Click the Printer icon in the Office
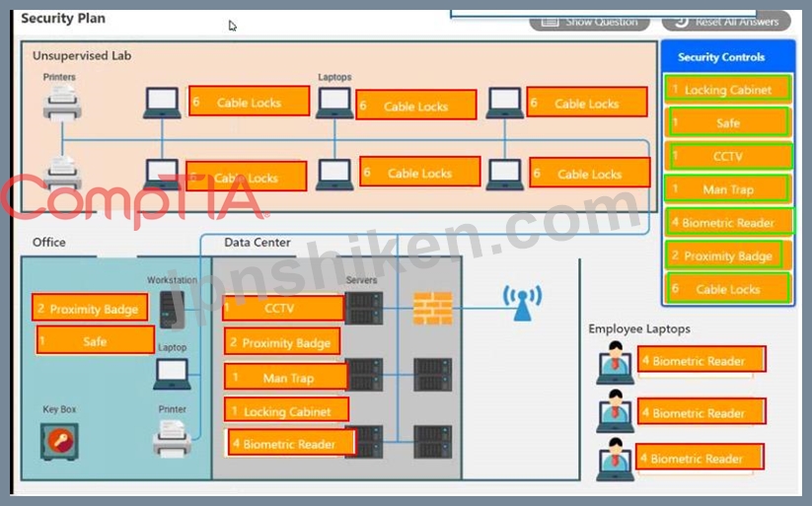This screenshot has width=812, height=506. (172, 439)
